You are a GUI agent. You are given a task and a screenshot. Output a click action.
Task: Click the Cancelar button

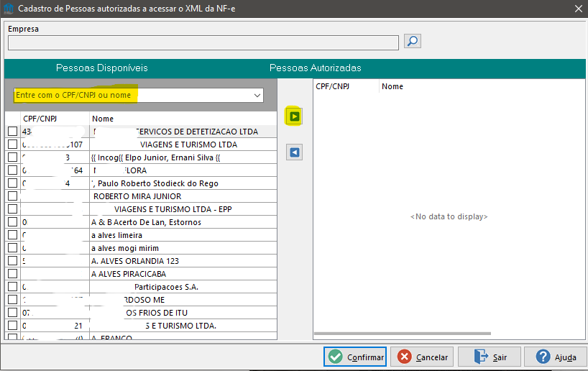pos(422,357)
